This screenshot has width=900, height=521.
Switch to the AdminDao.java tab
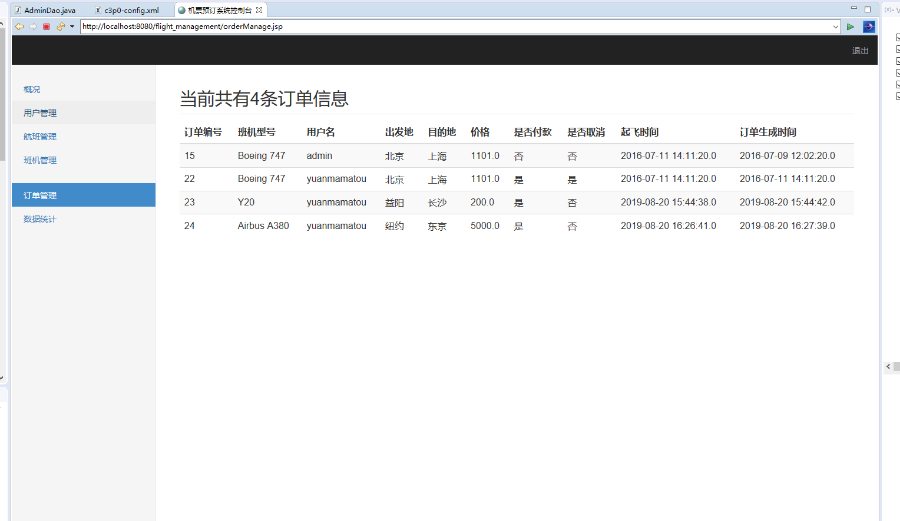tap(49, 10)
